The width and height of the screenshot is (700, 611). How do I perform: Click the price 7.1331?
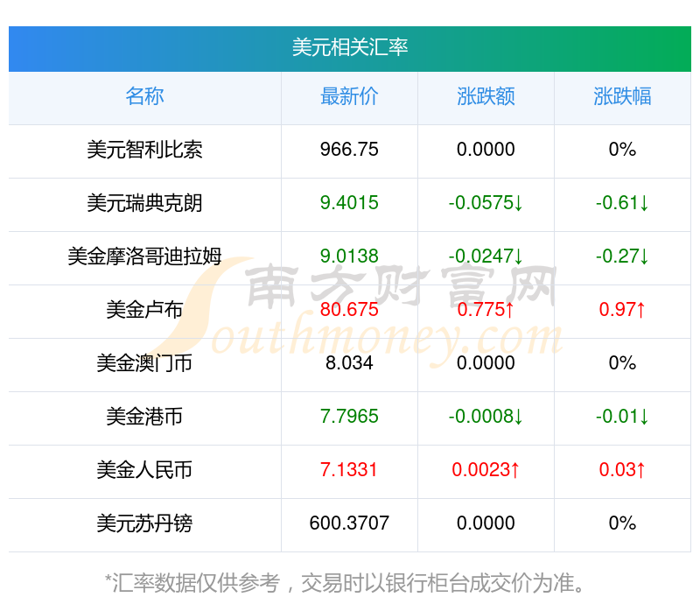(x=349, y=470)
